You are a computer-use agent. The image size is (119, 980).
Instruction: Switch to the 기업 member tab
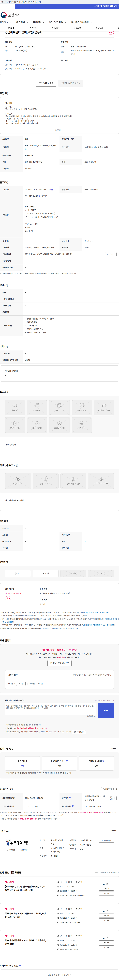22,6
